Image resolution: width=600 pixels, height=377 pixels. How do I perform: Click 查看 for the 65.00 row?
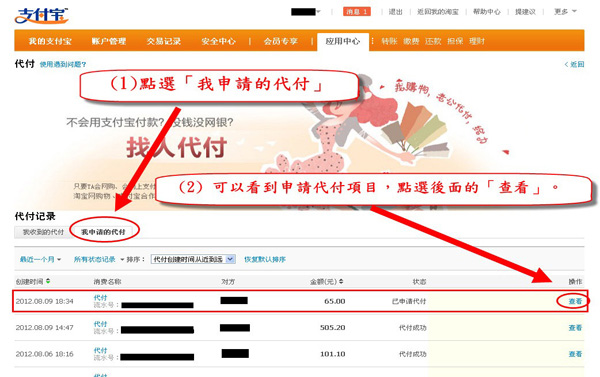click(x=575, y=301)
